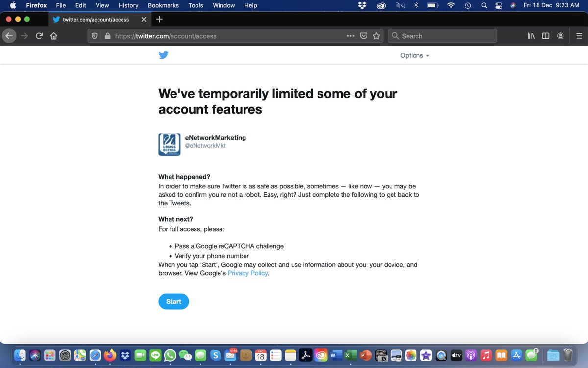Open App Store from the Dock
Image resolution: width=588 pixels, height=368 pixels.
pyautogui.click(x=516, y=355)
